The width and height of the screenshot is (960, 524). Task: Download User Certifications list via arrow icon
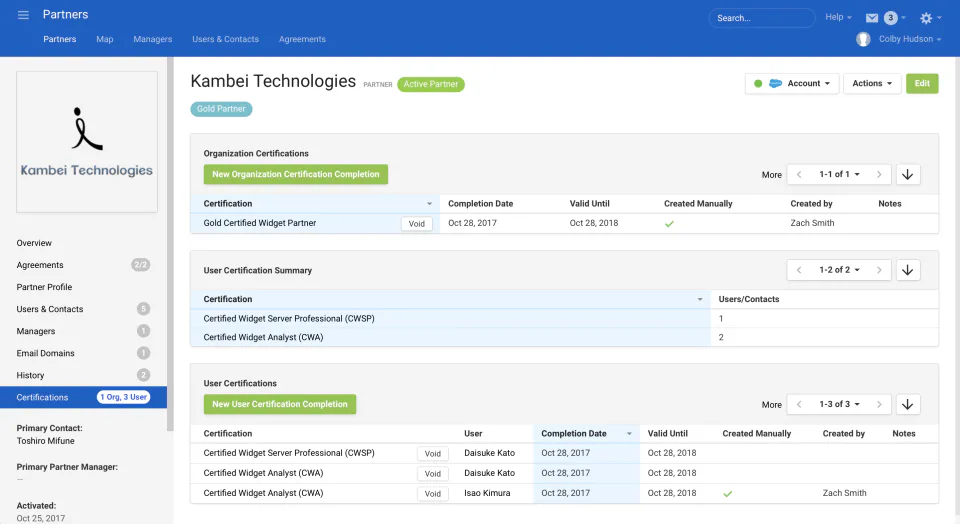point(907,404)
